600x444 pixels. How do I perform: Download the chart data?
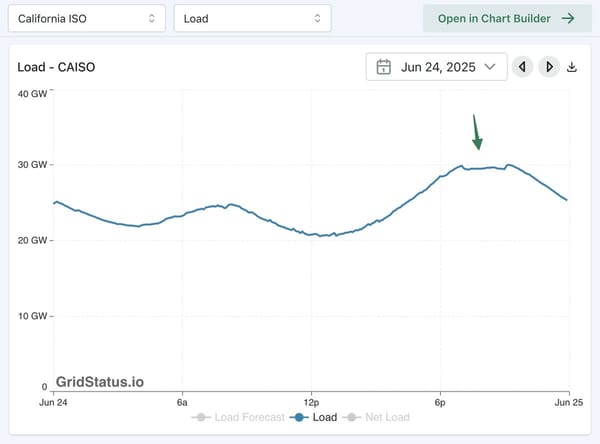[572, 67]
